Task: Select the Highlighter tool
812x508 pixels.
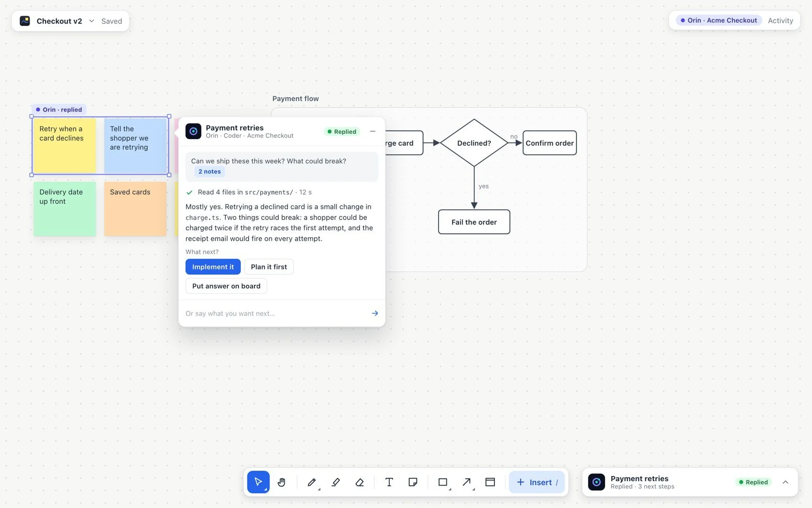Action: click(336, 482)
